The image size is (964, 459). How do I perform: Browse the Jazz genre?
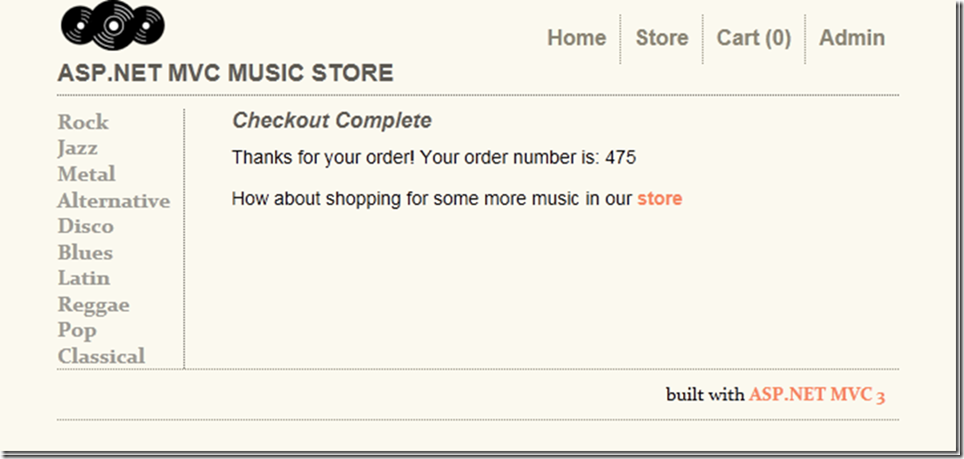click(x=77, y=148)
